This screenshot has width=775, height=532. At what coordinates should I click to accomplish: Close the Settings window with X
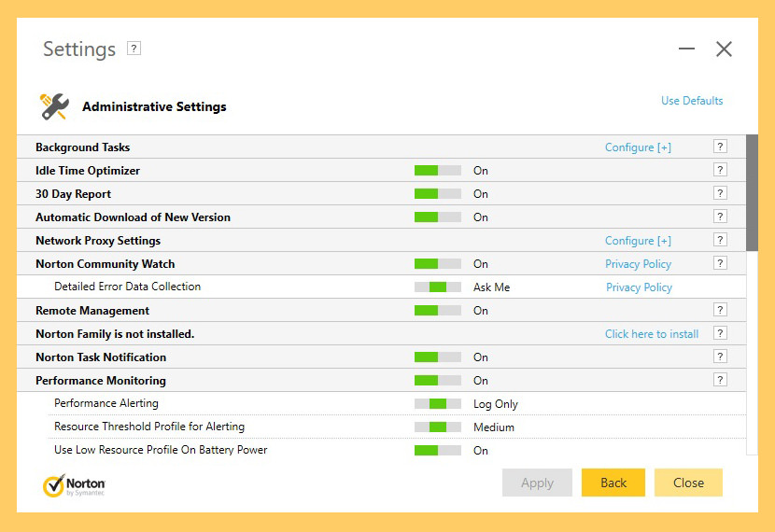[724, 49]
